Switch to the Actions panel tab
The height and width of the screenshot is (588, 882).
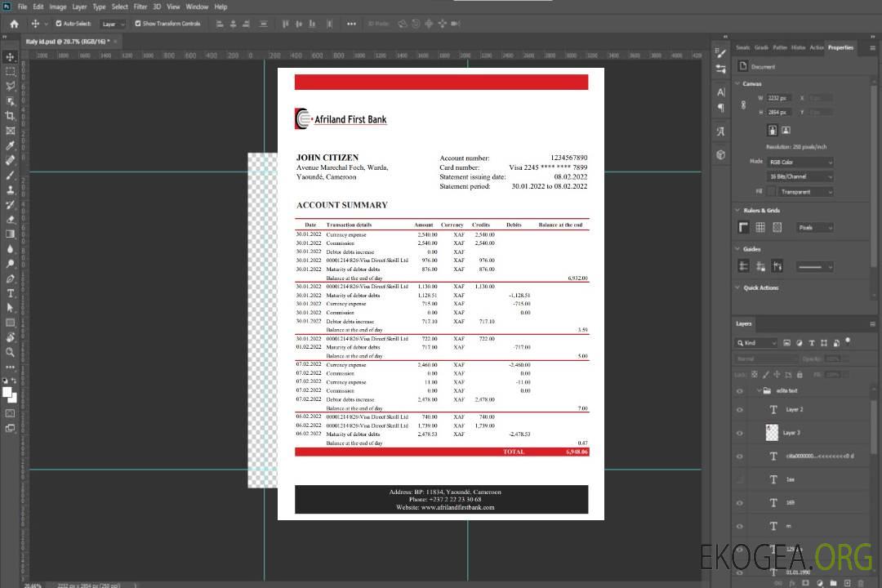pos(816,47)
